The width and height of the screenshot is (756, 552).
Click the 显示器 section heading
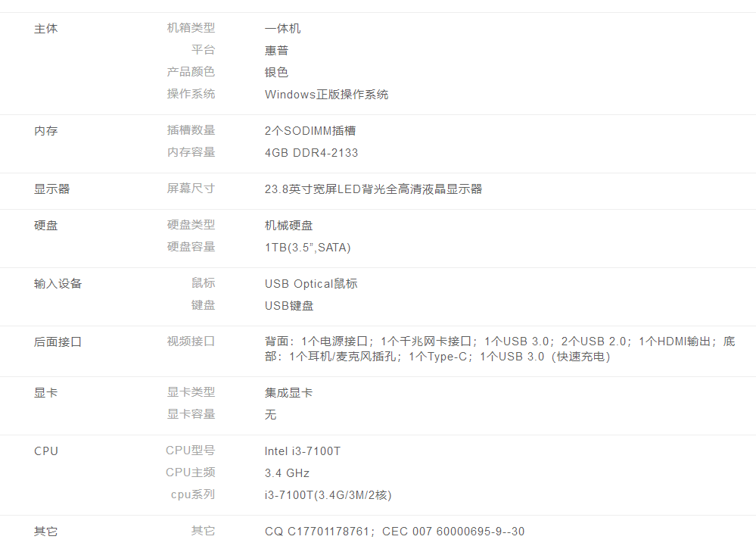pyautogui.click(x=51, y=189)
